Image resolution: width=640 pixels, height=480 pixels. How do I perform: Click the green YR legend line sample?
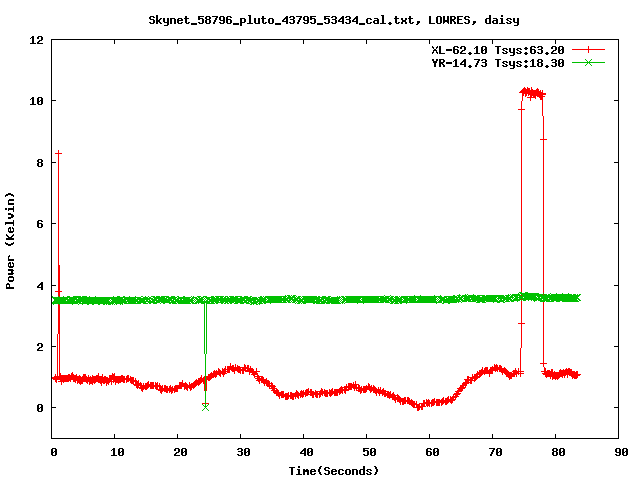(588, 62)
